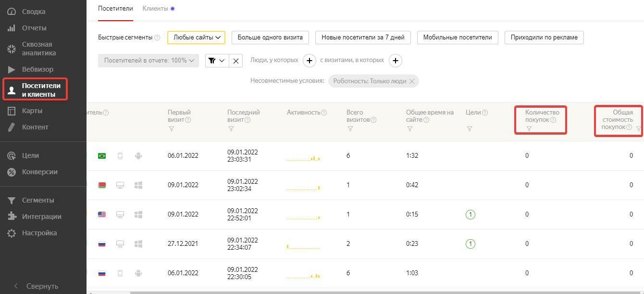Clear the segment filter with X button
This screenshot has height=294, width=644.
click(x=235, y=61)
